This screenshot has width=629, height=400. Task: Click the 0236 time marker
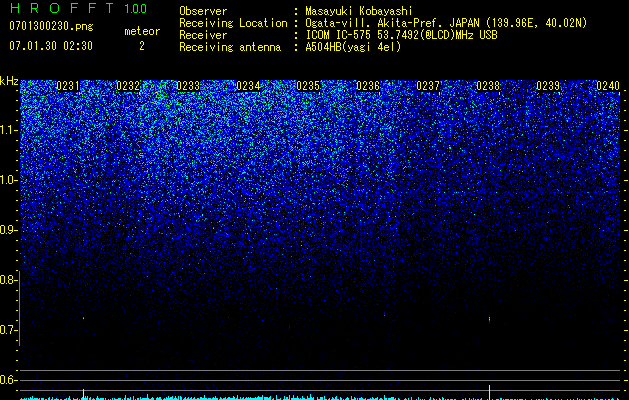tap(368, 86)
